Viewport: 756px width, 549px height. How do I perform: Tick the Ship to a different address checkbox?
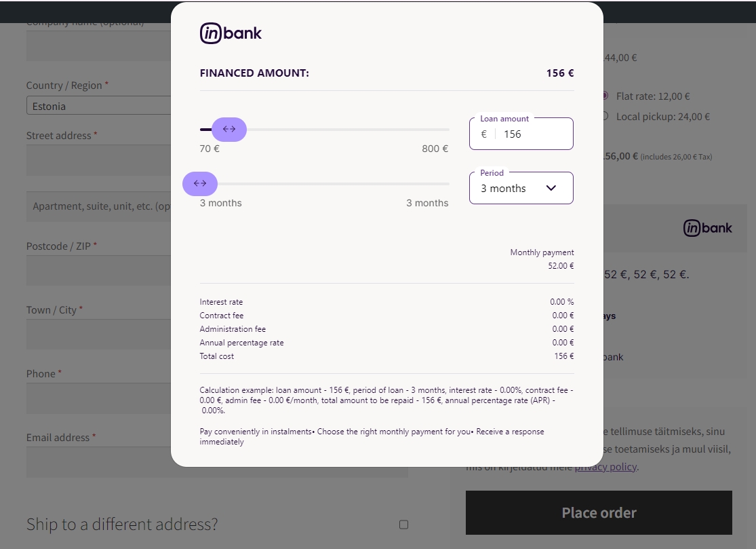point(403,524)
